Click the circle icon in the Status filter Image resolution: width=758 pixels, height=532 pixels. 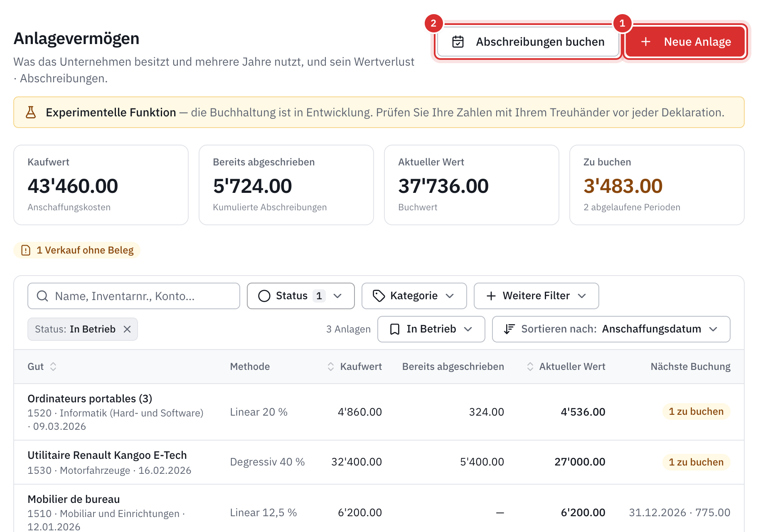click(x=264, y=296)
